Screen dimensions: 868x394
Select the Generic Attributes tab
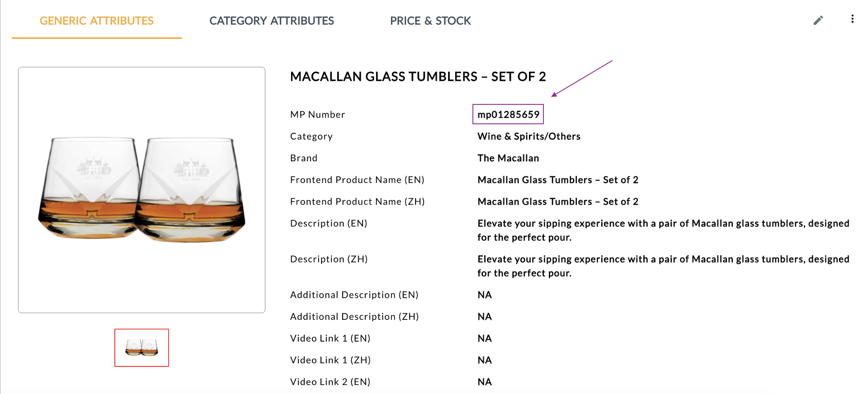pos(97,21)
